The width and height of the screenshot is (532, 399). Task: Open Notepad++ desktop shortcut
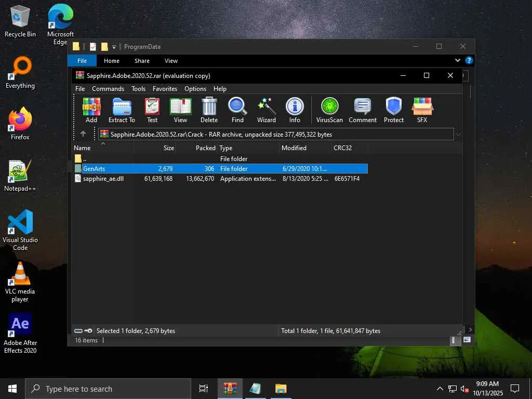(20, 176)
